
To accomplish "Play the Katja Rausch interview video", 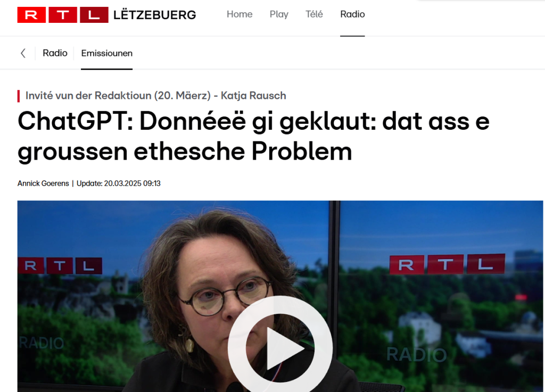I will pos(280,348).
